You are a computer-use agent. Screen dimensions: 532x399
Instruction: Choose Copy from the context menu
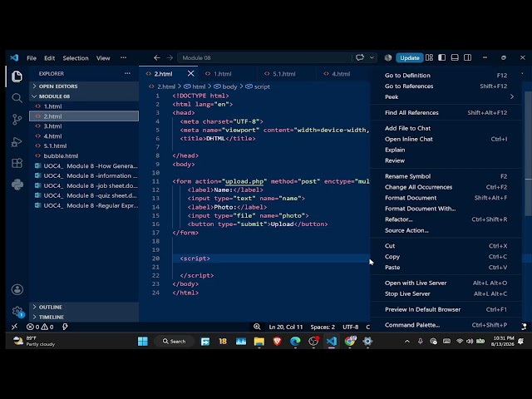[446, 257]
